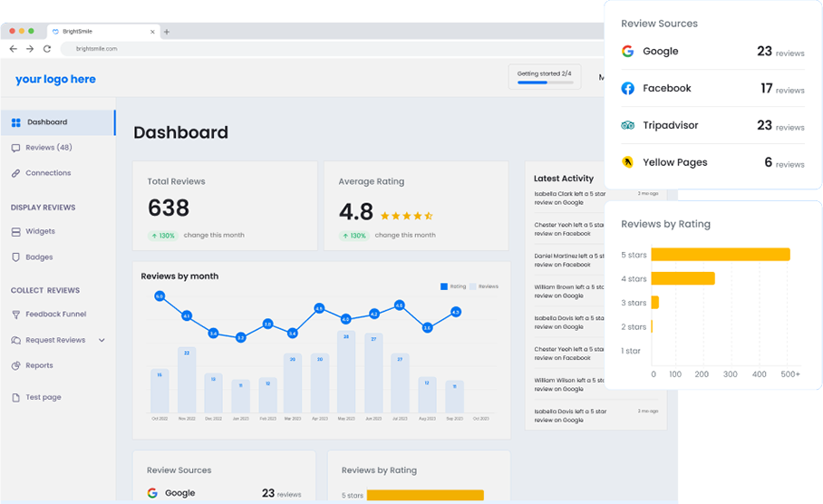Click the Facebook logo in Review Sources

pos(627,89)
